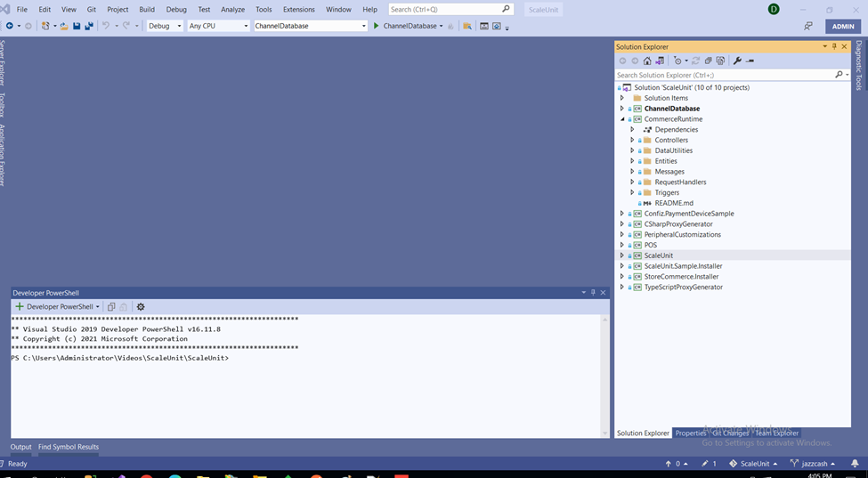Click the Pending Changes Filter clock icon
This screenshot has height=478, width=868.
coord(677,61)
